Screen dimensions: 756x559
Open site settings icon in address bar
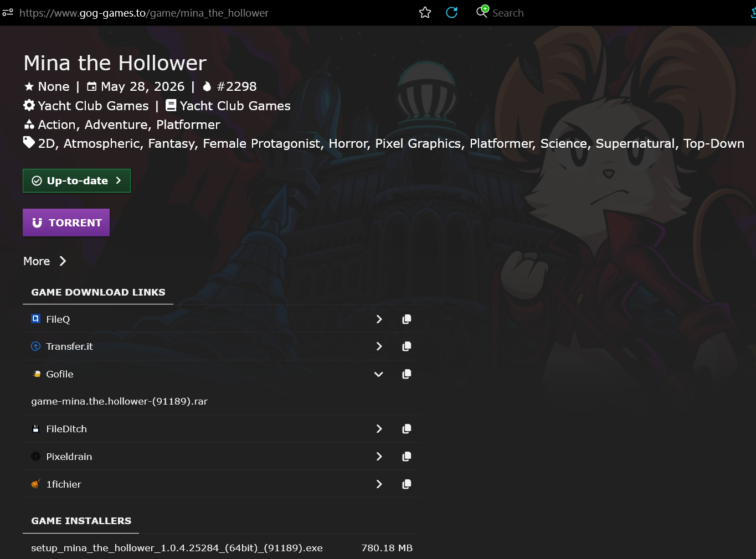point(8,12)
